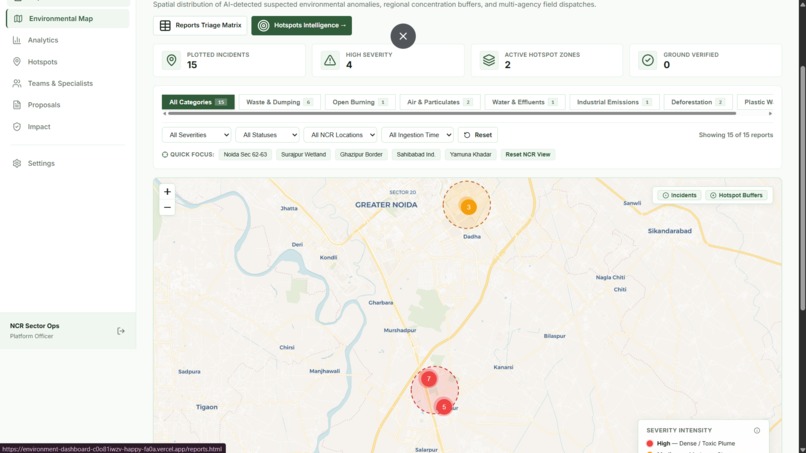The image size is (806, 453).
Task: Click the orange cluster marker labeled 3
Action: [468, 207]
